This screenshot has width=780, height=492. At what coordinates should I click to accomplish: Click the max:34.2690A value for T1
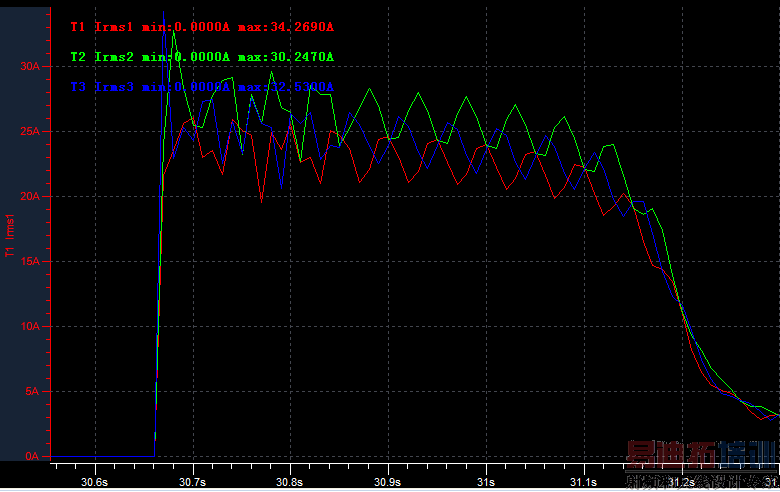pos(286,27)
